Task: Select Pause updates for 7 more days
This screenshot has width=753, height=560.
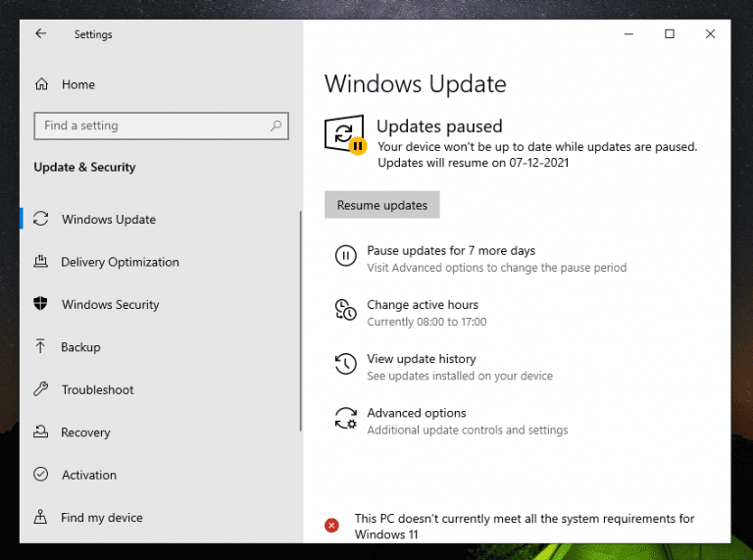Action: click(x=451, y=251)
